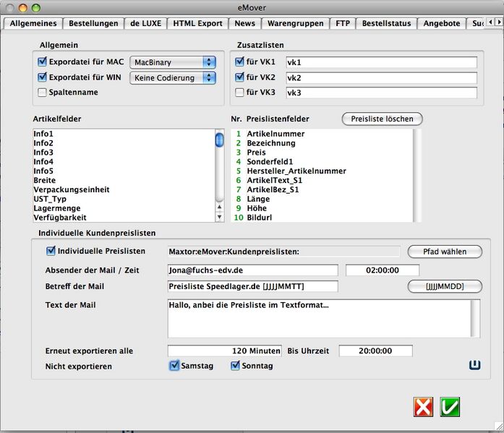
Task: Switch to the FTP tab
Action: [x=343, y=23]
